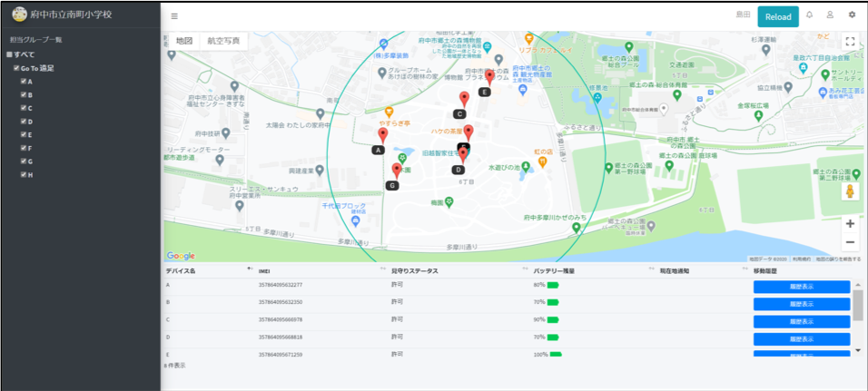Uncheck device C in the group list
The width and height of the screenshot is (868, 391).
(24, 108)
